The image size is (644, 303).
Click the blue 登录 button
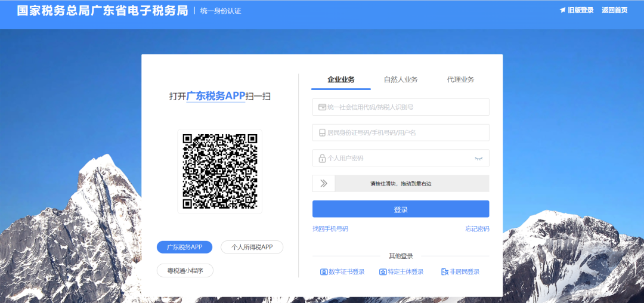pos(401,209)
